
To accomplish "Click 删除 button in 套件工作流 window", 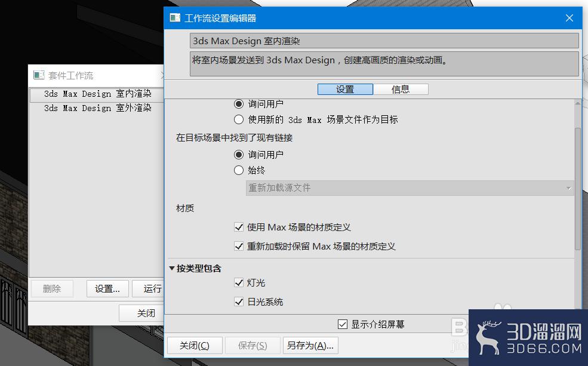I will pos(52,289).
